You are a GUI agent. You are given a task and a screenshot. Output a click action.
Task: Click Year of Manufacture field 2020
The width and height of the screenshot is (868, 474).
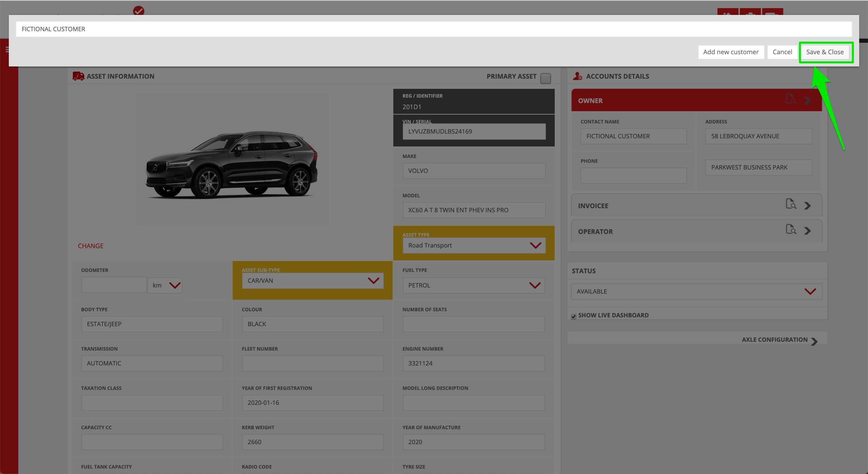click(x=474, y=442)
